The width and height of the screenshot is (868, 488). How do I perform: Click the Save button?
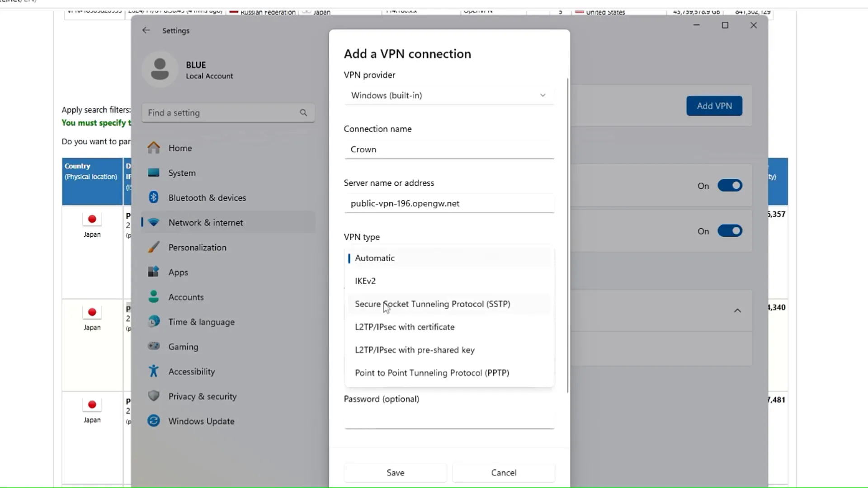coord(396,473)
